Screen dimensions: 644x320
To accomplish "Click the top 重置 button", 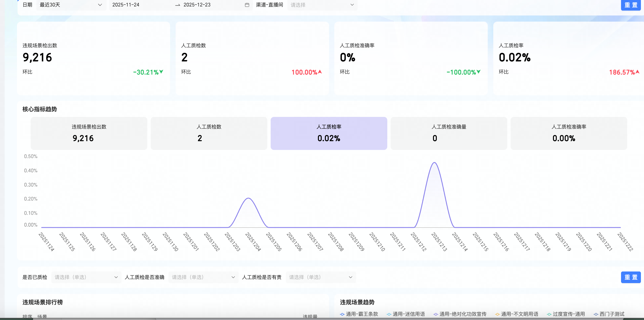I will (631, 5).
